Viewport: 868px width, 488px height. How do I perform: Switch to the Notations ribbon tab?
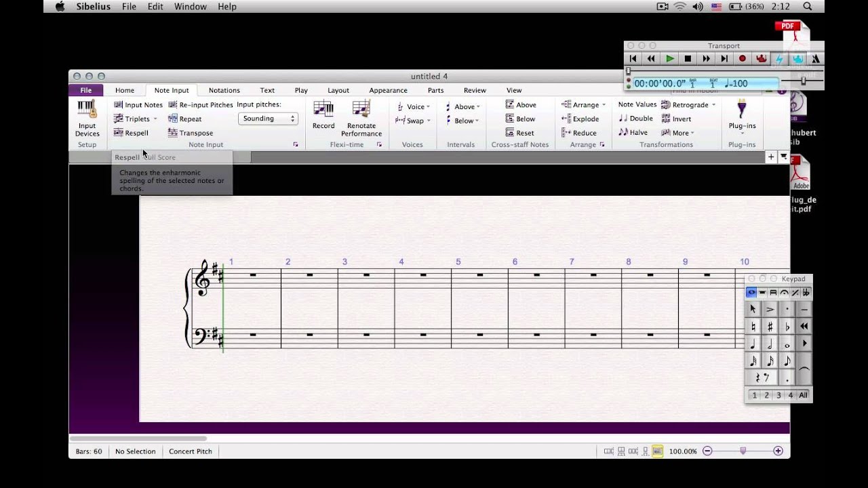pyautogui.click(x=224, y=90)
